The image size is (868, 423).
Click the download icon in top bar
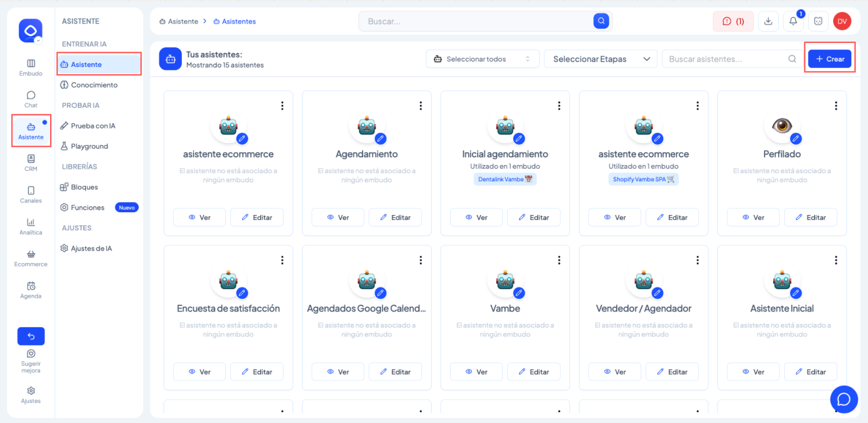click(768, 21)
